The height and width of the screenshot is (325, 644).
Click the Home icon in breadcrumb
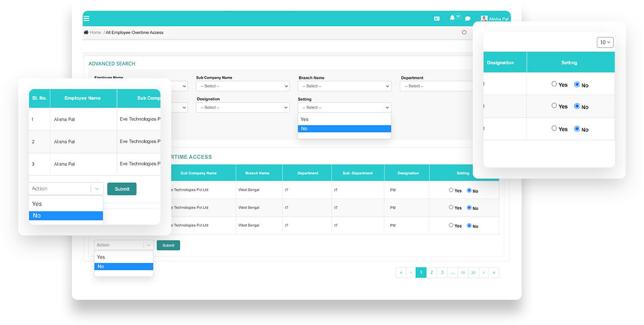[x=86, y=33]
